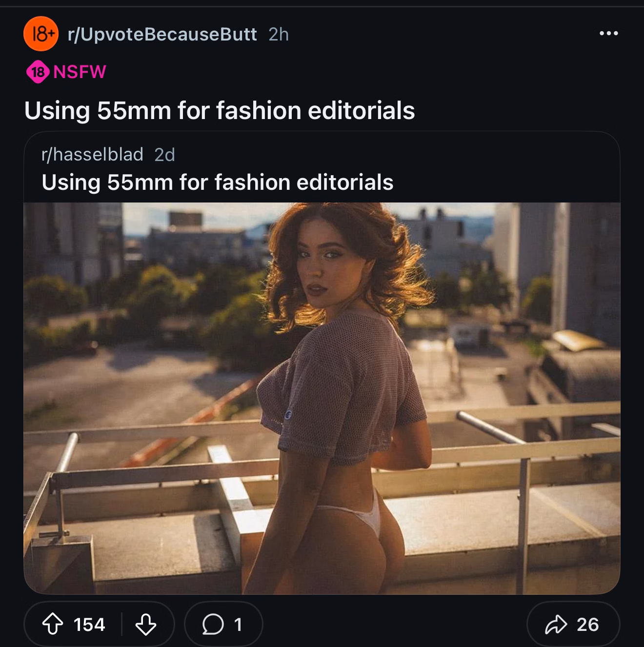Click the divider between upvote and downvote
This screenshot has height=647, width=644.
click(121, 624)
